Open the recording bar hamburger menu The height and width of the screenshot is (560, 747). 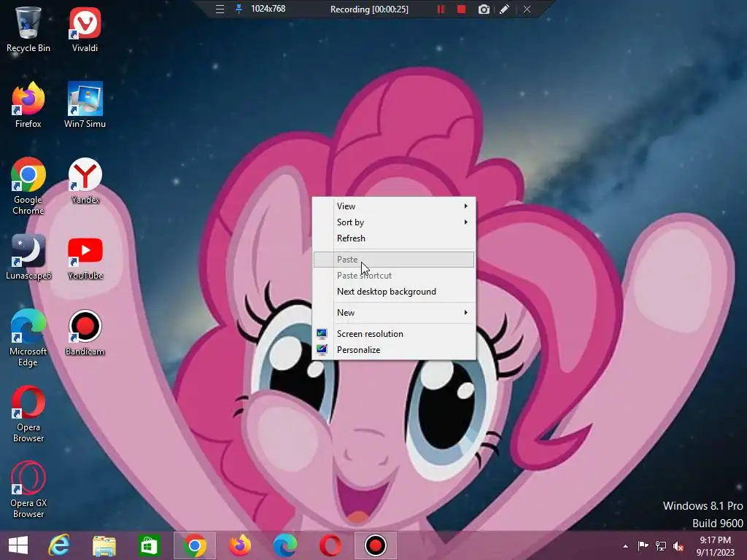[220, 9]
